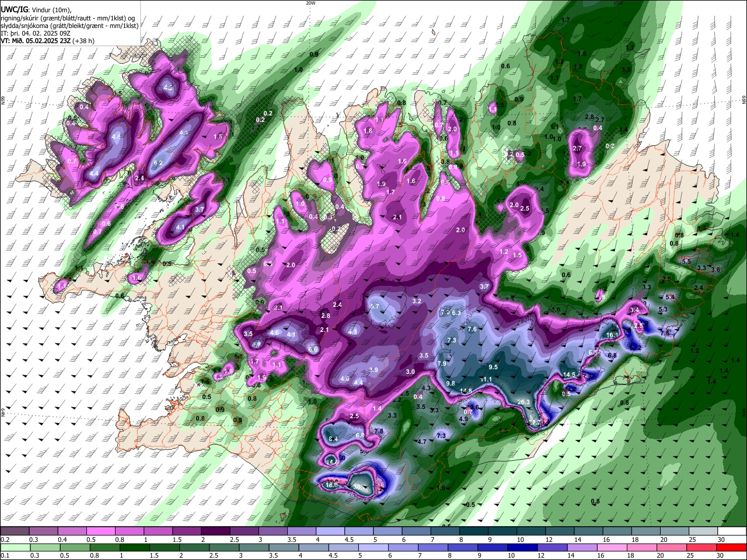Click the '20W' longitude label at top
The width and height of the screenshot is (747, 560).
click(310, 3)
